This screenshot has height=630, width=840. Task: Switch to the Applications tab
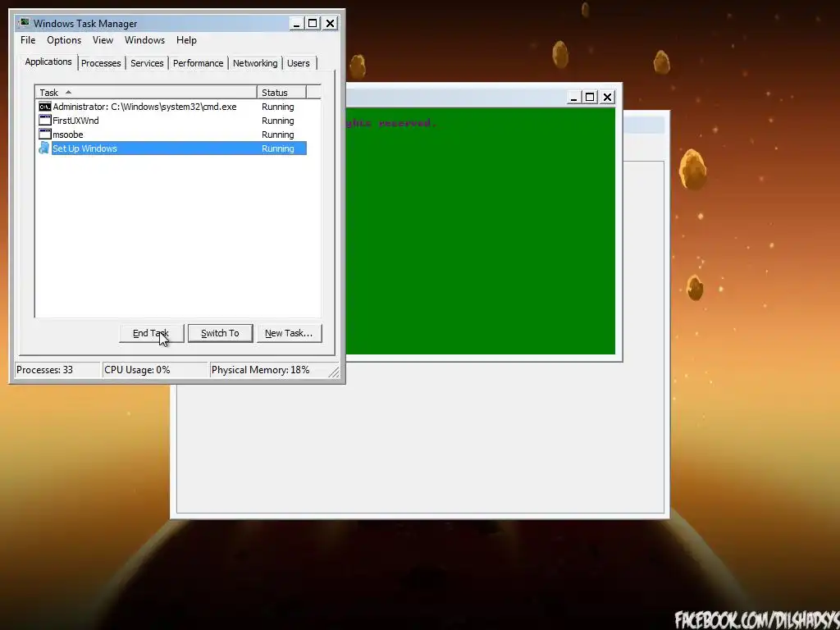pos(48,62)
